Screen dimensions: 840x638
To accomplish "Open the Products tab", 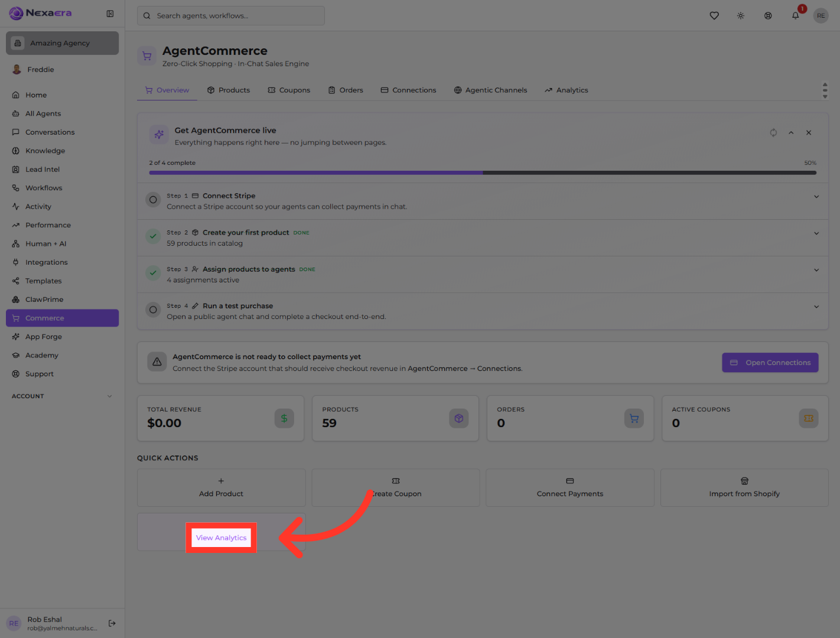I will pyautogui.click(x=229, y=90).
